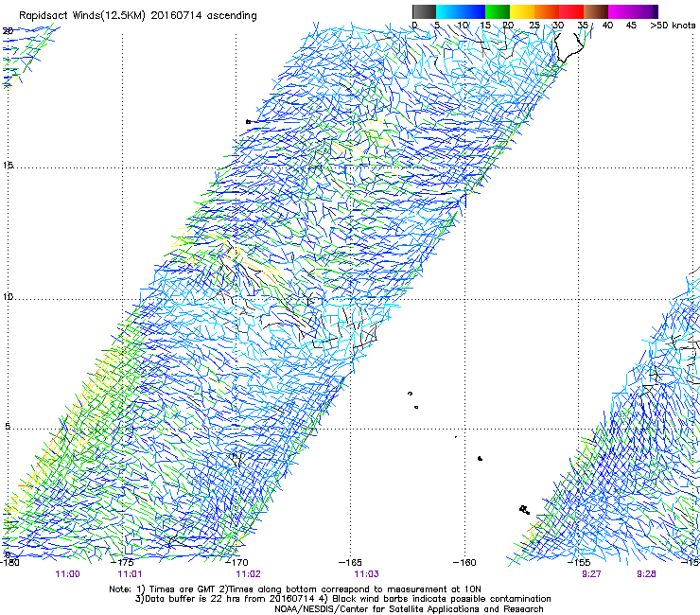Select the cyan-blue 5-15 knots legend band
The height and width of the screenshot is (615, 700).
[x=461, y=11]
